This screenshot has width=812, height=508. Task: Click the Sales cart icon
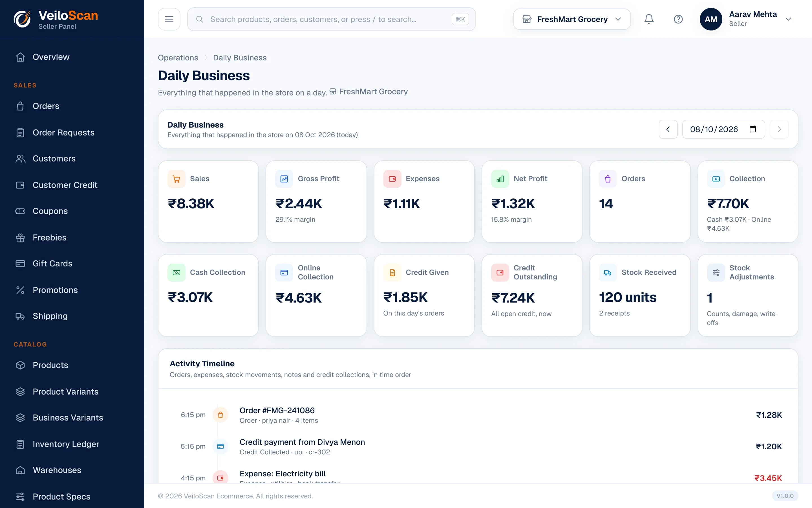click(x=176, y=179)
